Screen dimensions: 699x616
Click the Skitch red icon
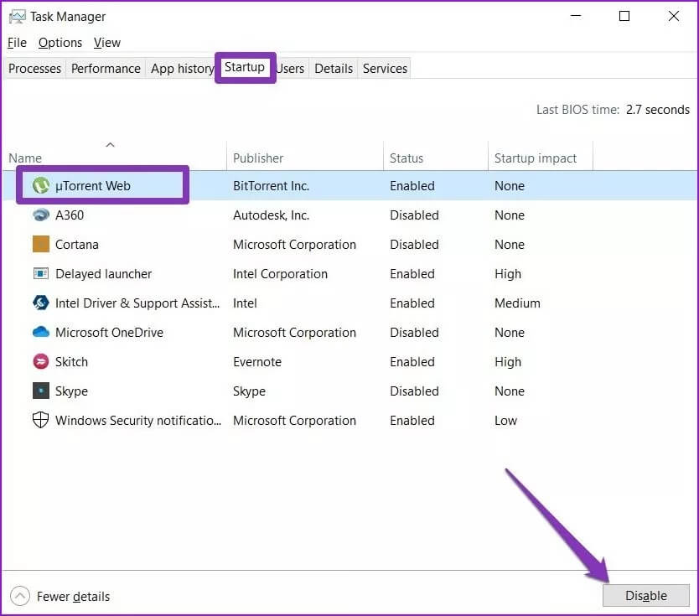coord(41,361)
